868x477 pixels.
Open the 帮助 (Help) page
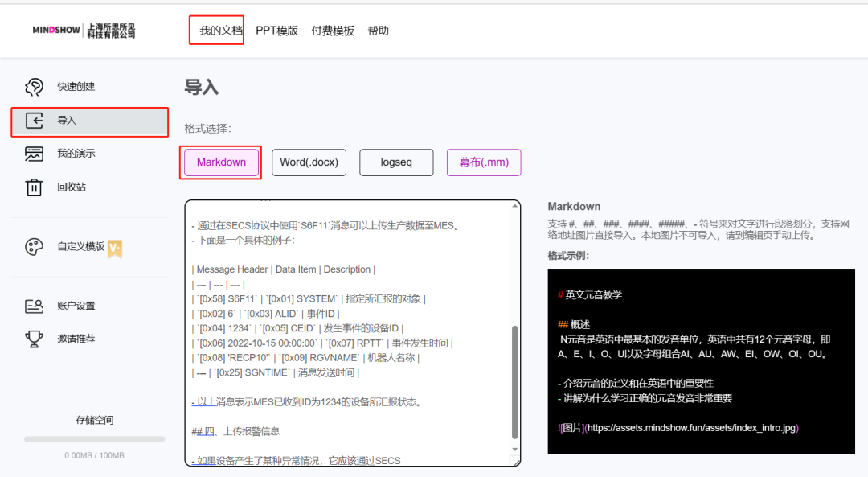point(379,30)
